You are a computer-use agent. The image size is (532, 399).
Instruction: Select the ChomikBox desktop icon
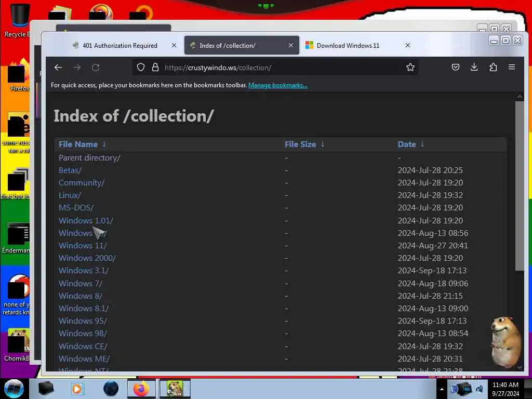18,344
